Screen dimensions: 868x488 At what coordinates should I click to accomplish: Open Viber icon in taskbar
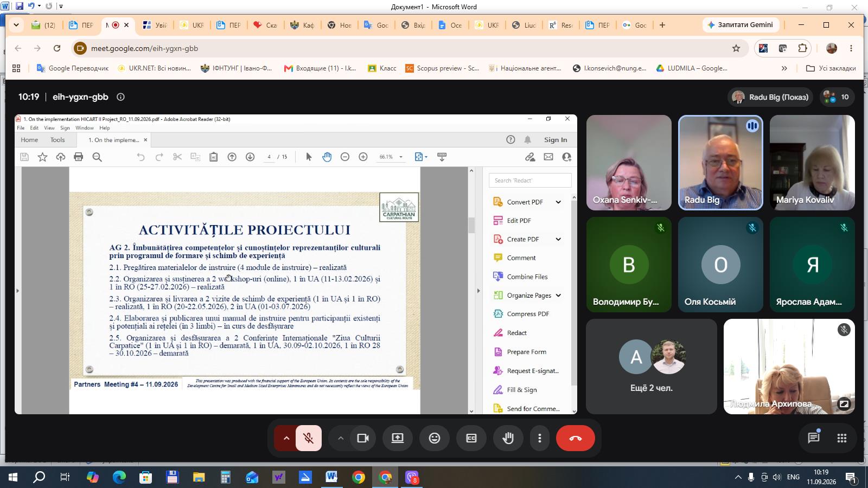pyautogui.click(x=412, y=478)
